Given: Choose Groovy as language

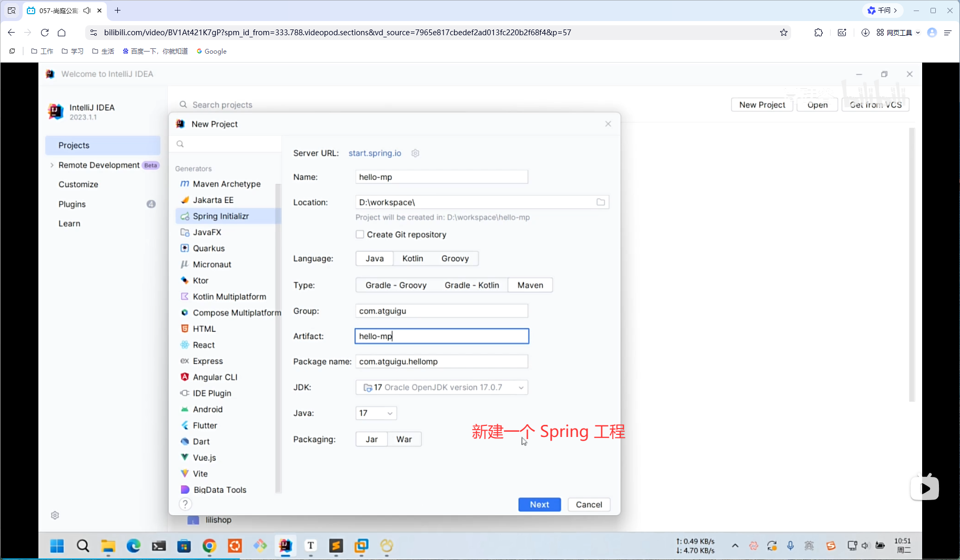Looking at the screenshot, I should point(455,259).
